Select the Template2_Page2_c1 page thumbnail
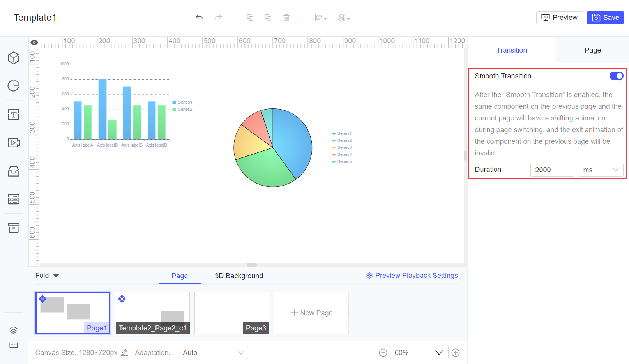The image size is (629, 364). 152,313
